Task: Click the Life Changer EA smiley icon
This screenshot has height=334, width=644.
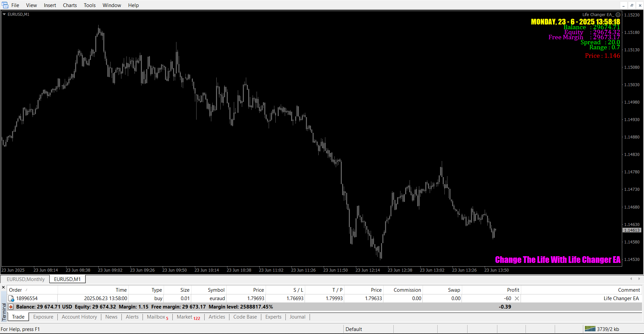Action: pyautogui.click(x=618, y=15)
